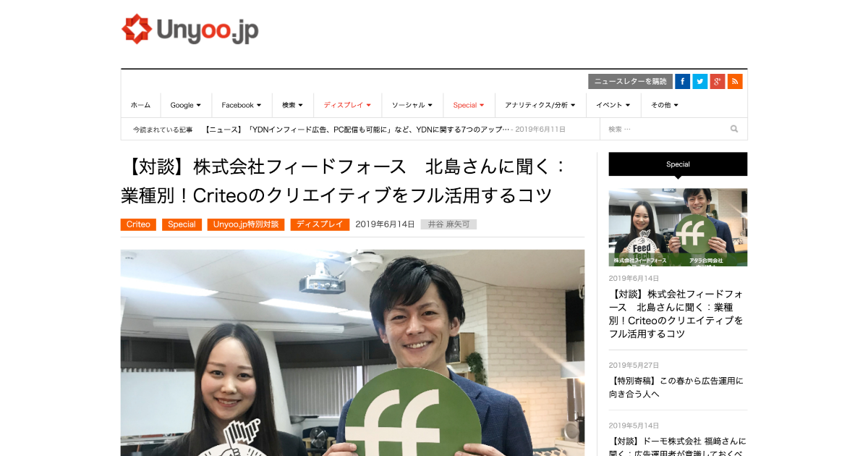Click the Unyoo.jp特別対談 tag
The image size is (868, 456).
tap(246, 224)
